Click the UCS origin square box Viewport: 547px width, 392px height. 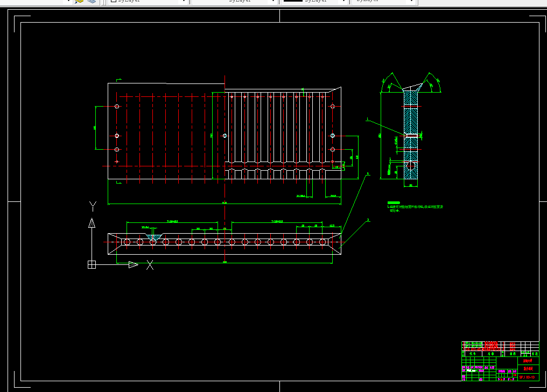(x=92, y=265)
